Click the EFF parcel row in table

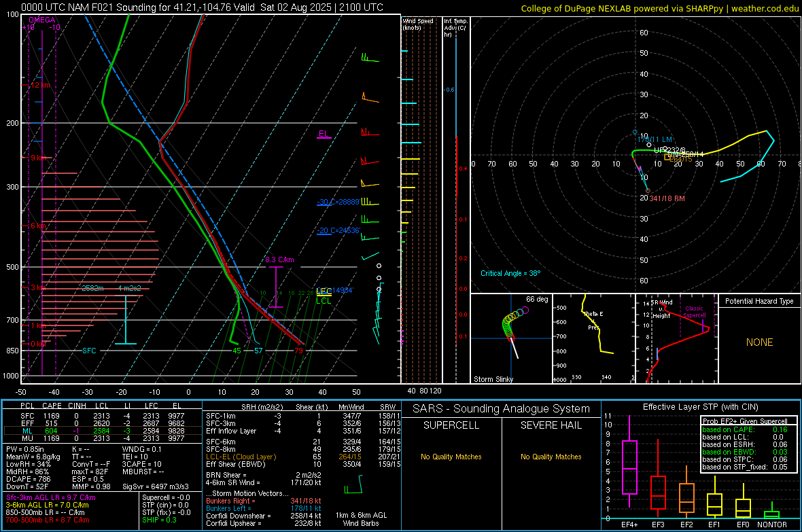tap(103, 423)
